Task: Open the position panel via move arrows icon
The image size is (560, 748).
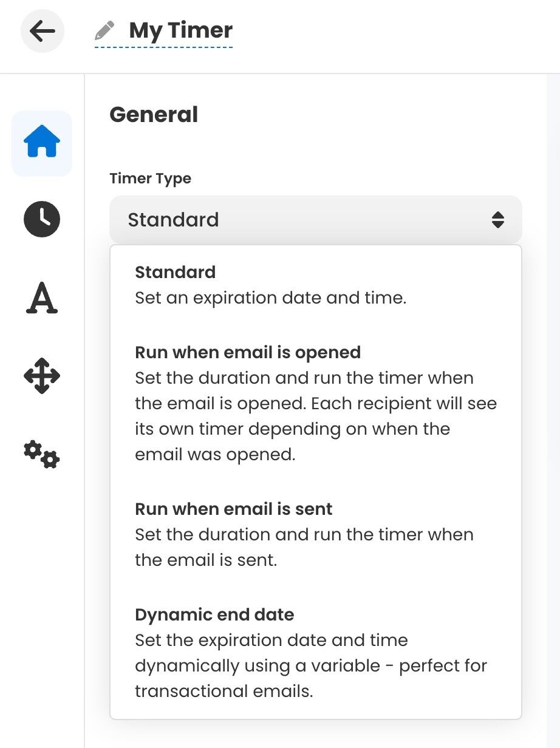Action: (41, 376)
